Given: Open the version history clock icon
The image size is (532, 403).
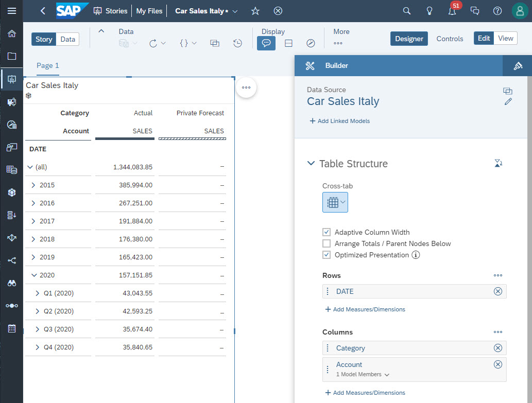Looking at the screenshot, I should 237,43.
